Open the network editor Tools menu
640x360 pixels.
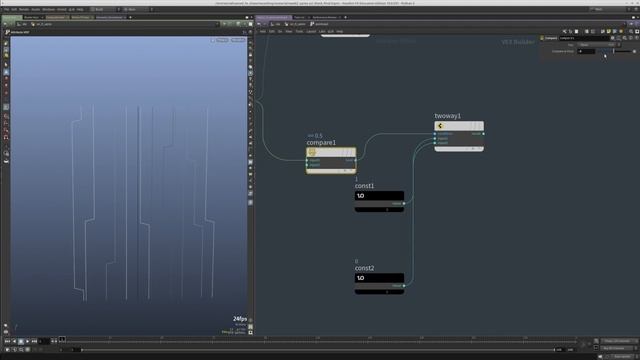click(299, 31)
